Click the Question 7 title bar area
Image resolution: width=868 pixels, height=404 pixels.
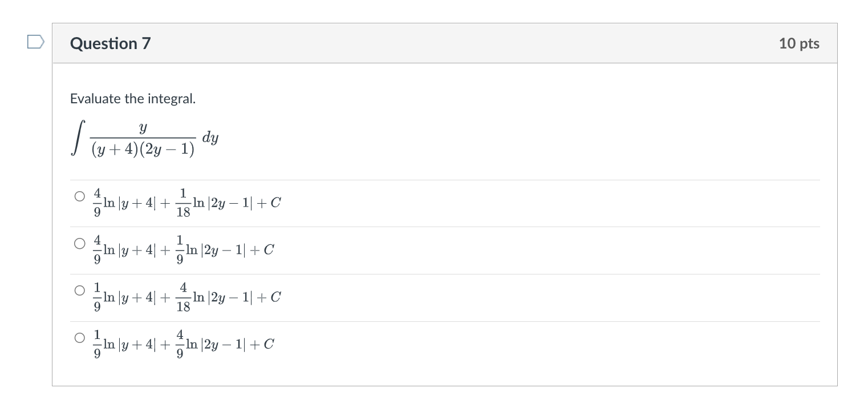399,43
